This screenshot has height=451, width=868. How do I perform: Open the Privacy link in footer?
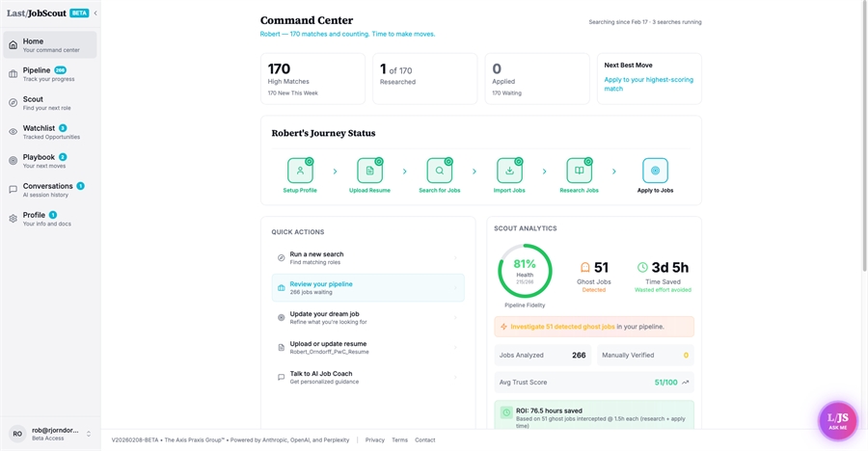pyautogui.click(x=374, y=439)
